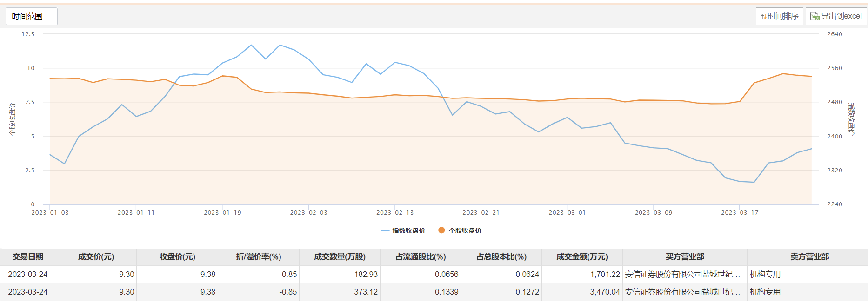Toggle the 指数收盘价 legend text label
Viewport: 868px width, 302px height.
tap(408, 231)
